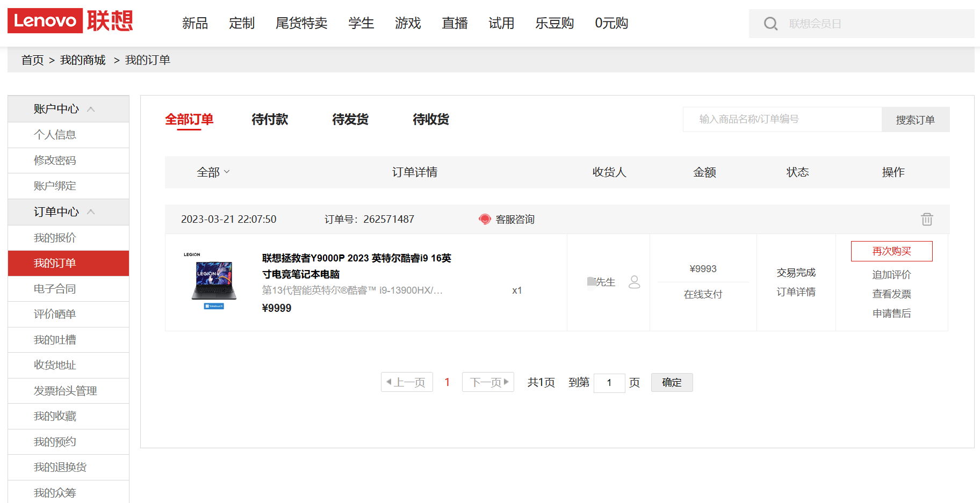Click the amount ¥9993

(703, 269)
